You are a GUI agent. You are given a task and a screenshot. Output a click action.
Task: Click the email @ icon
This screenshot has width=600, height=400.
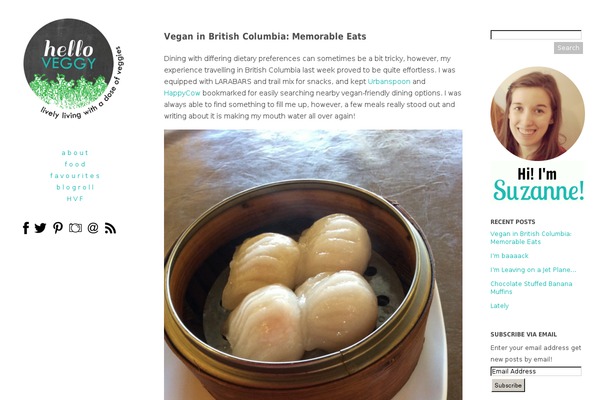[x=93, y=228]
